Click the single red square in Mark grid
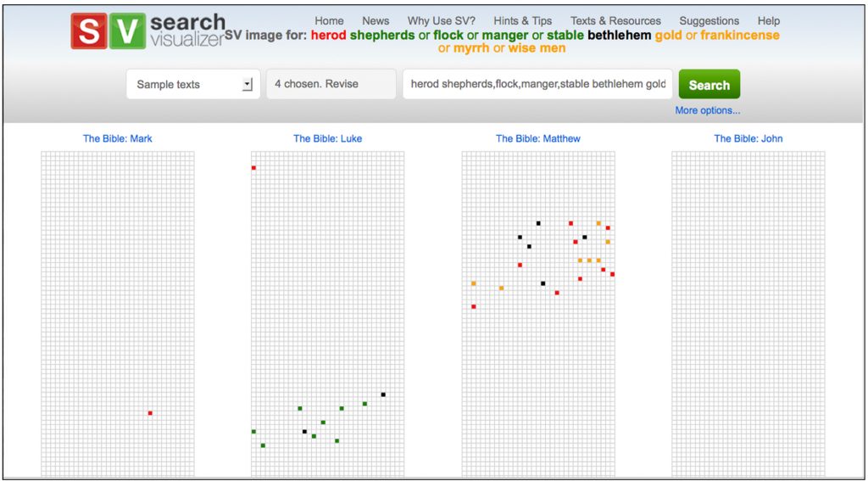The width and height of the screenshot is (868, 481). click(150, 413)
